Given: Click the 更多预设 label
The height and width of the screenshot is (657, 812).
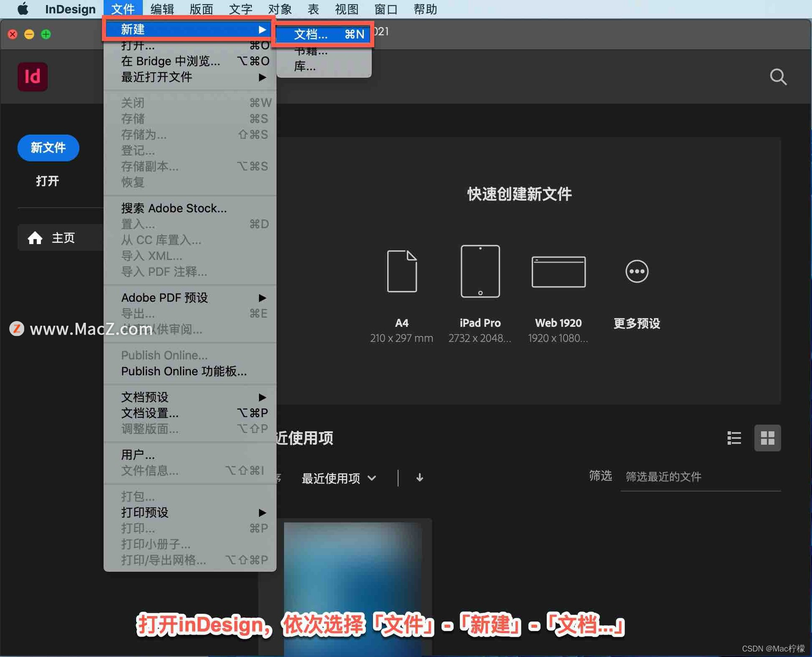Looking at the screenshot, I should click(637, 324).
